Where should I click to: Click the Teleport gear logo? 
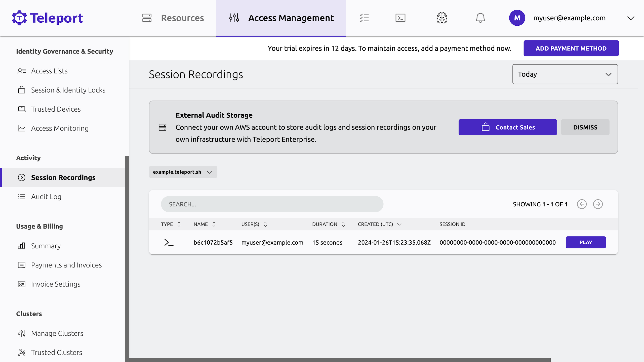[19, 18]
